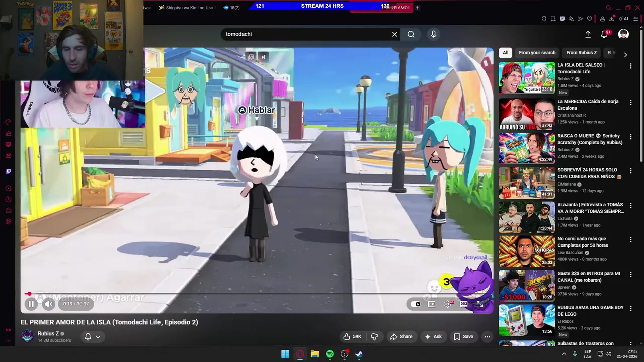
Task: Open browser sidebar history clock icon
Action: (x=8, y=200)
